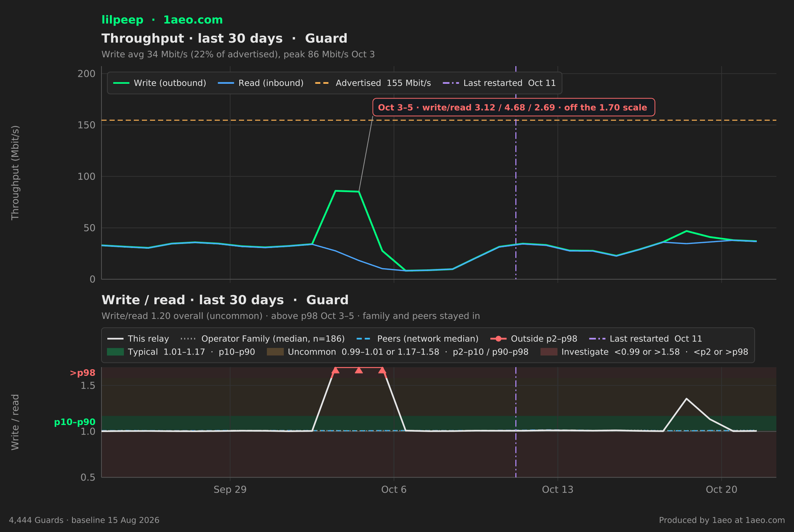
Task: Click the Write / read y-axis label
Action: pyautogui.click(x=15, y=422)
